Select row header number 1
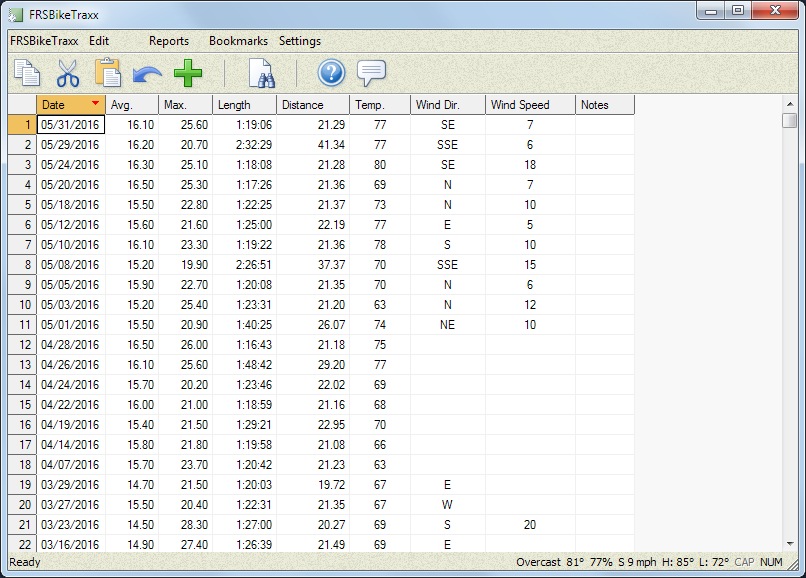This screenshot has height=578, width=806. 22,125
